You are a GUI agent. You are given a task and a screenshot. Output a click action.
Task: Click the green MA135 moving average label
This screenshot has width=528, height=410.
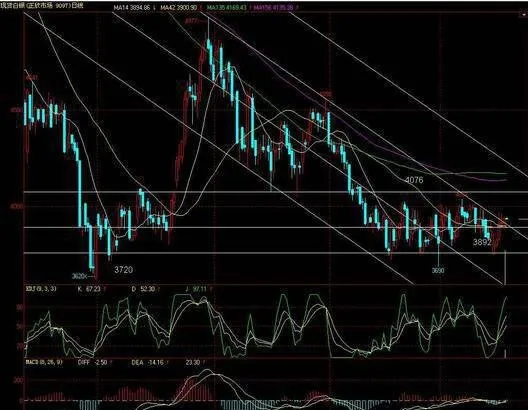click(226, 7)
